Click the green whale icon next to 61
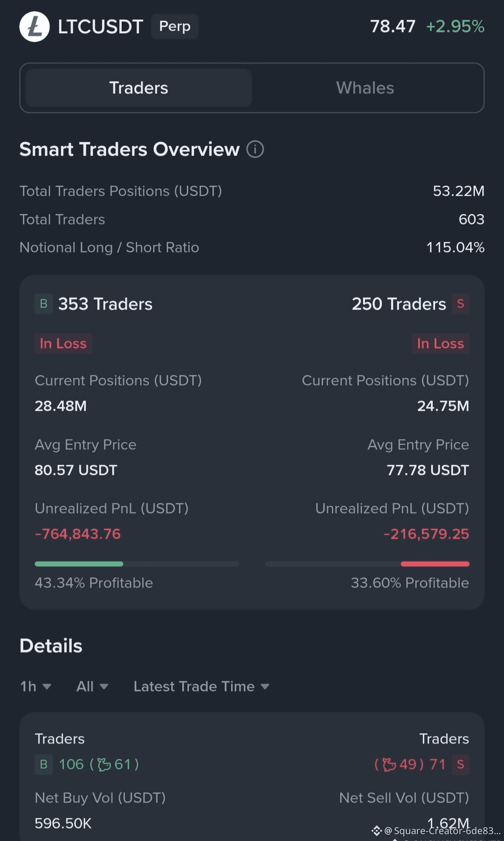 click(x=104, y=765)
